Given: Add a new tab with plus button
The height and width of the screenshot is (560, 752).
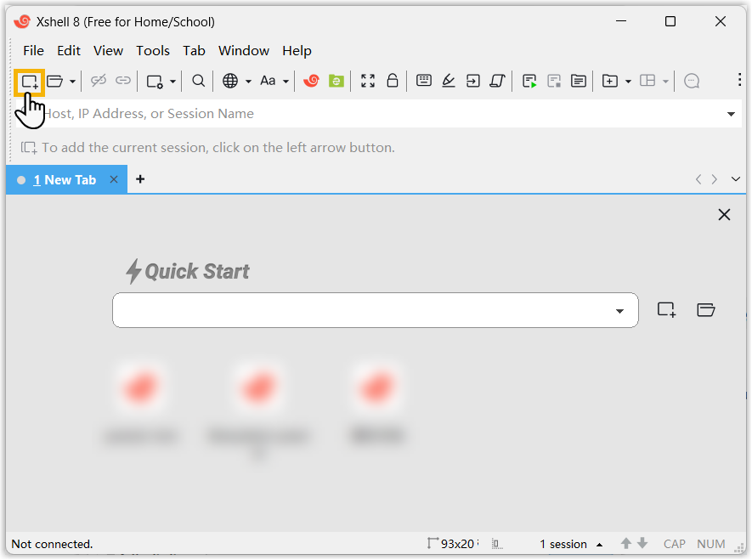Looking at the screenshot, I should (140, 179).
